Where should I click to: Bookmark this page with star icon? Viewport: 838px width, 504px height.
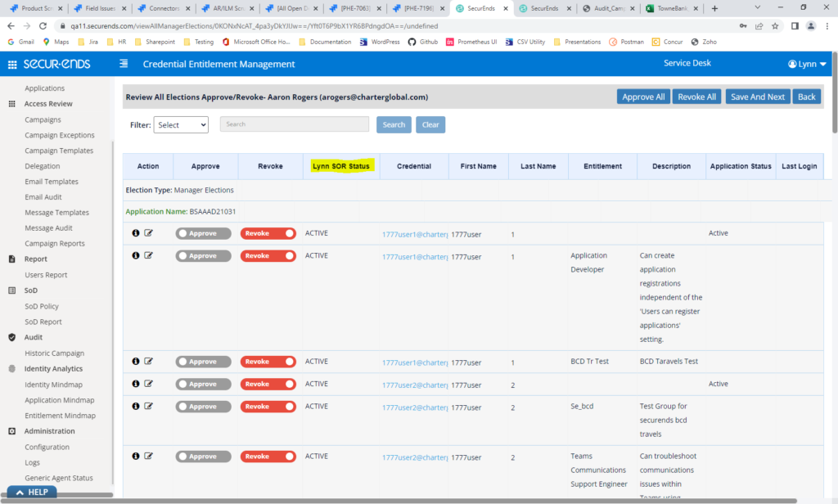coord(775,25)
